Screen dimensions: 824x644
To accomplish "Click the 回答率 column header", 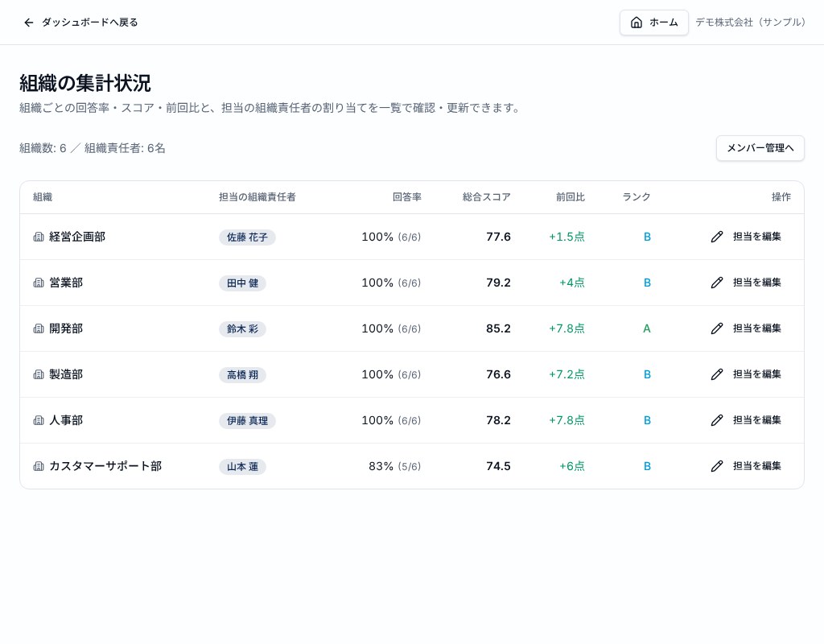I will pyautogui.click(x=406, y=197).
